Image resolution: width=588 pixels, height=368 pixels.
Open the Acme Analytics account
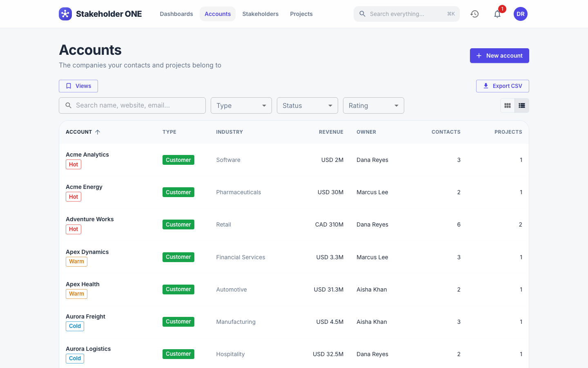pyautogui.click(x=87, y=155)
